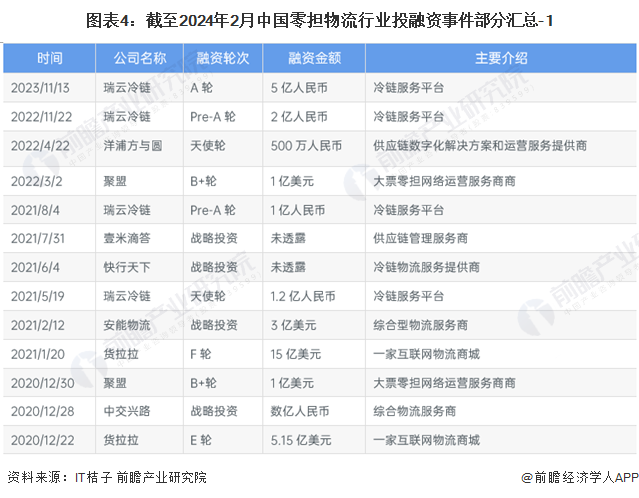The image size is (639, 498).
Task: Click description 综合型物流服务商
Action: pyautogui.click(x=421, y=325)
